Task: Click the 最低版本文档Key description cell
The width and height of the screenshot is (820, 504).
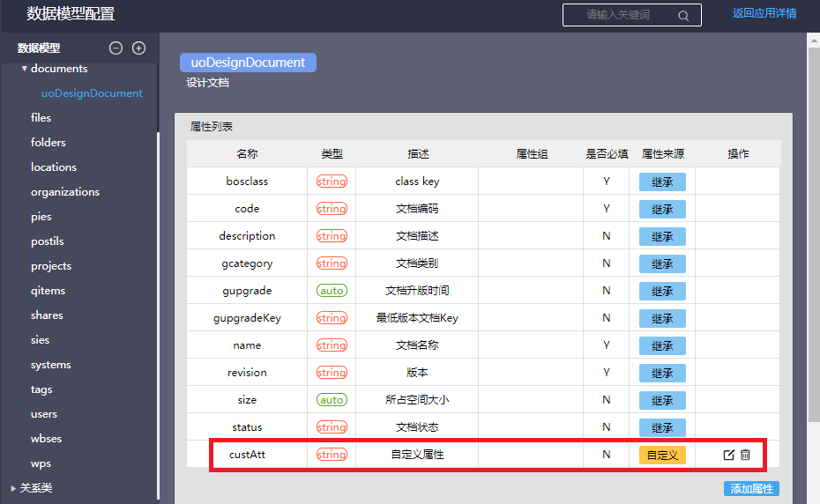Action: [417, 318]
